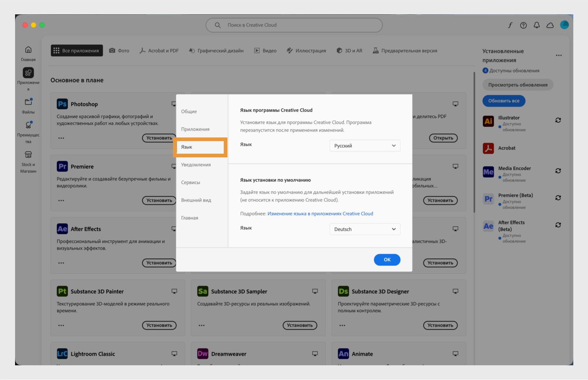Screen dimensions: 588x380
Task: Focus the Поиск в Creative Cloud search field
Action: [294, 25]
